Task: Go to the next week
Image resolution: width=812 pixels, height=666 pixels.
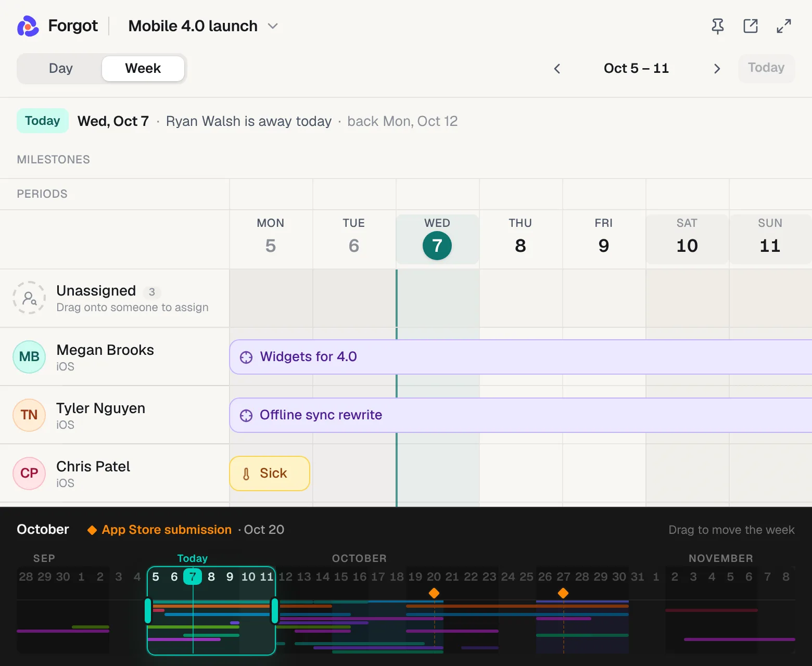Action: [717, 69]
